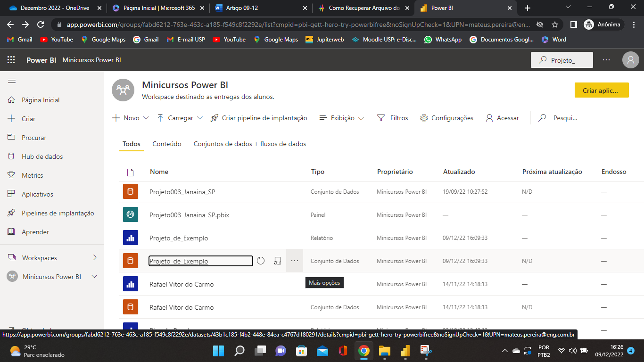Expand the Carregar dropdown
644x362 pixels.
180,118
